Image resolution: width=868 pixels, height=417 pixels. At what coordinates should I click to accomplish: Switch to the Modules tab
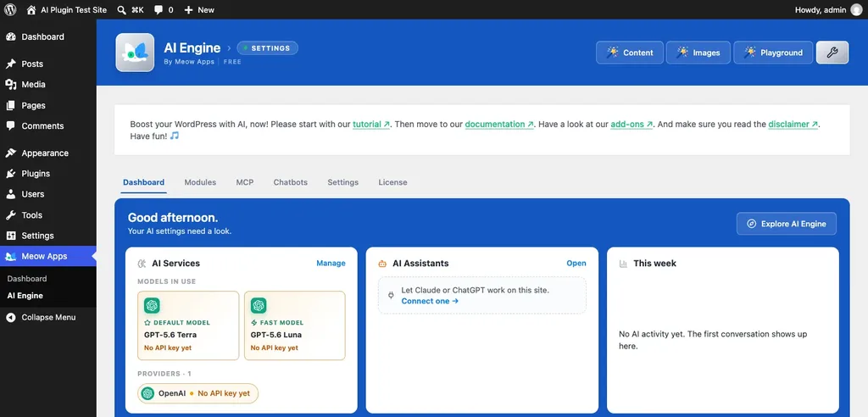(x=200, y=182)
